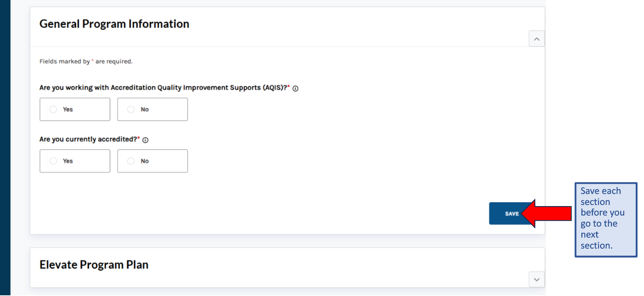Open info icon beside the AQIS question
Screen dimensions: 644x296
295,88
